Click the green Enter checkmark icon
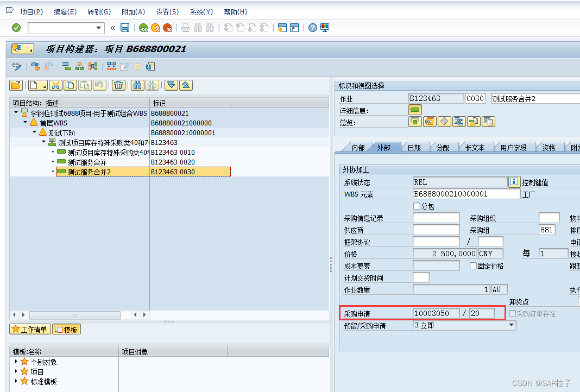580x392 pixels. tap(16, 28)
